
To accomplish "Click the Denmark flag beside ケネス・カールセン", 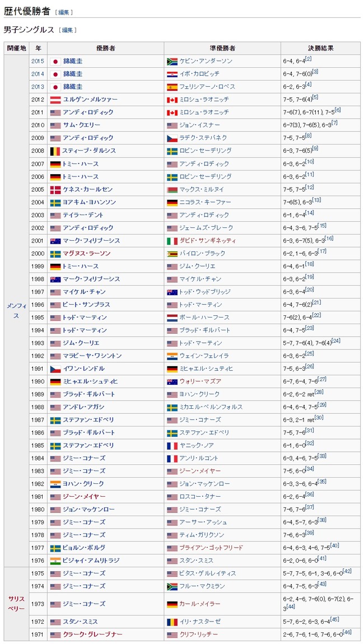I will tap(55, 189).
